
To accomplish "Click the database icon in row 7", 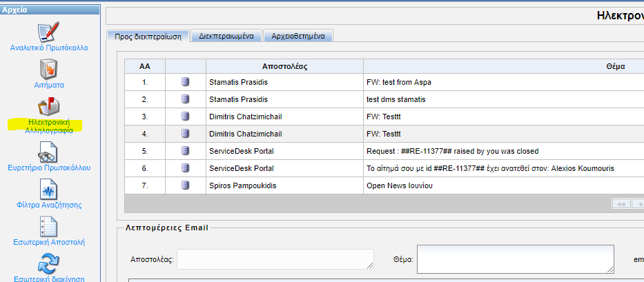I will pos(185,185).
